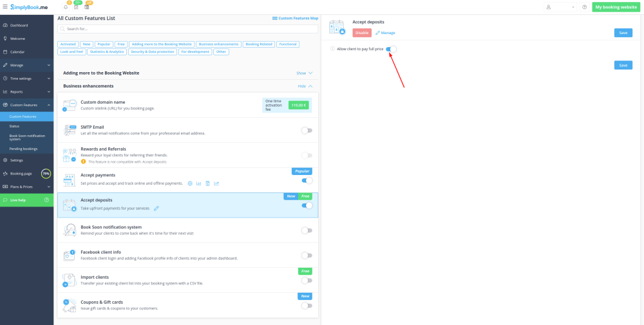Click the 75% Booking page progress indicator
This screenshot has width=644, height=325.
click(x=46, y=174)
